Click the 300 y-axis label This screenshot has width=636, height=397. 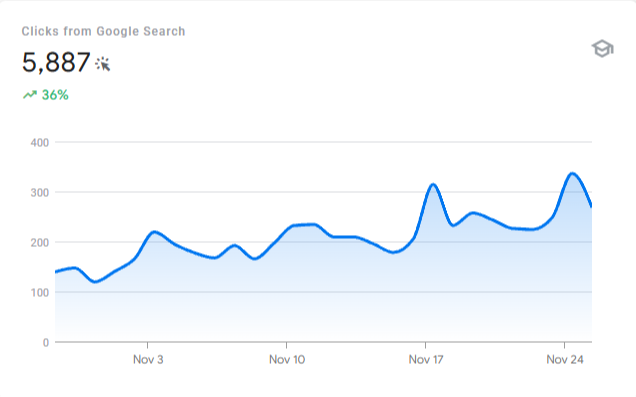point(40,193)
